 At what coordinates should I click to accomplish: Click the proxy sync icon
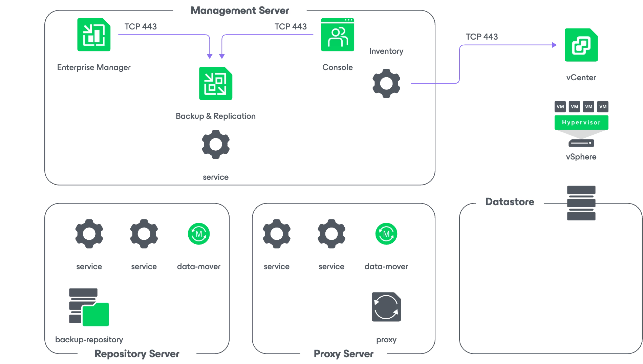(x=386, y=307)
